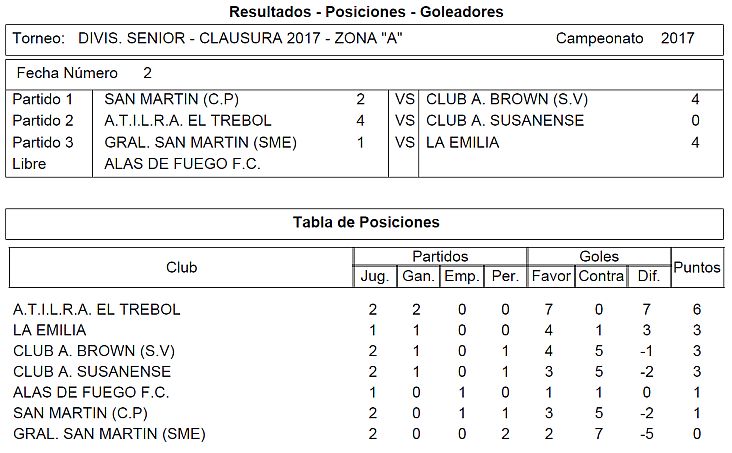This screenshot has height=453, width=732.
Task: Click CLUB A. SUSANENSE in match results
Action: pos(505,120)
